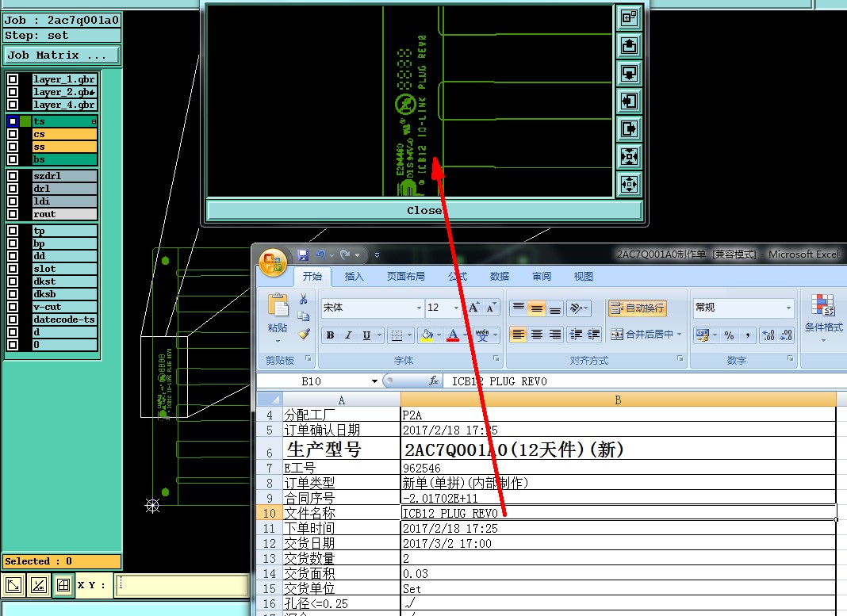Viewport: 847px width, 616px height.
Task: Toggle the 自动换行 wrap text button
Action: [638, 308]
